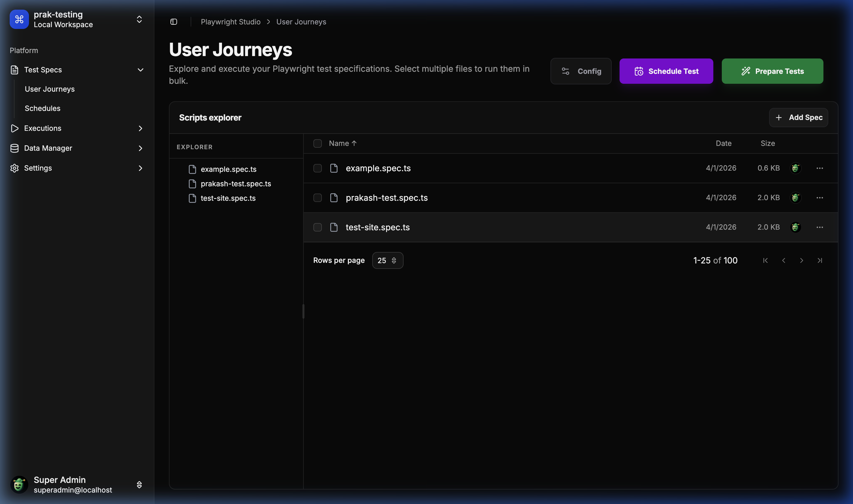
Task: Click the Prepare Tests button
Action: (x=772, y=71)
